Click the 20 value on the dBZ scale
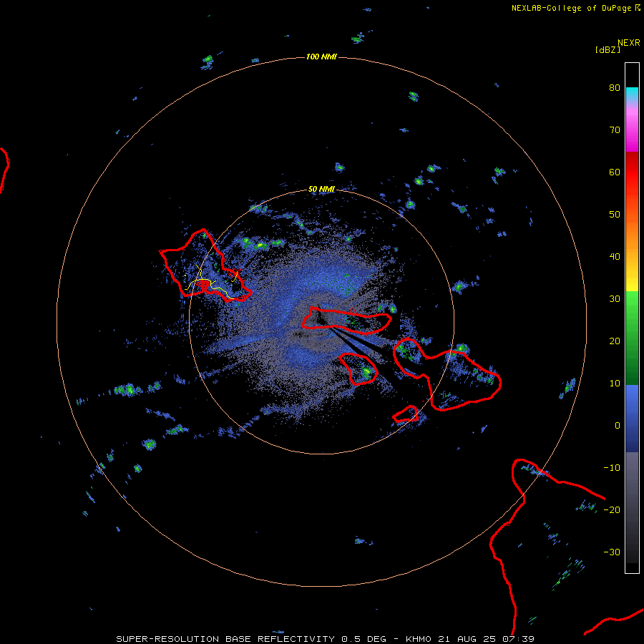 [x=615, y=341]
